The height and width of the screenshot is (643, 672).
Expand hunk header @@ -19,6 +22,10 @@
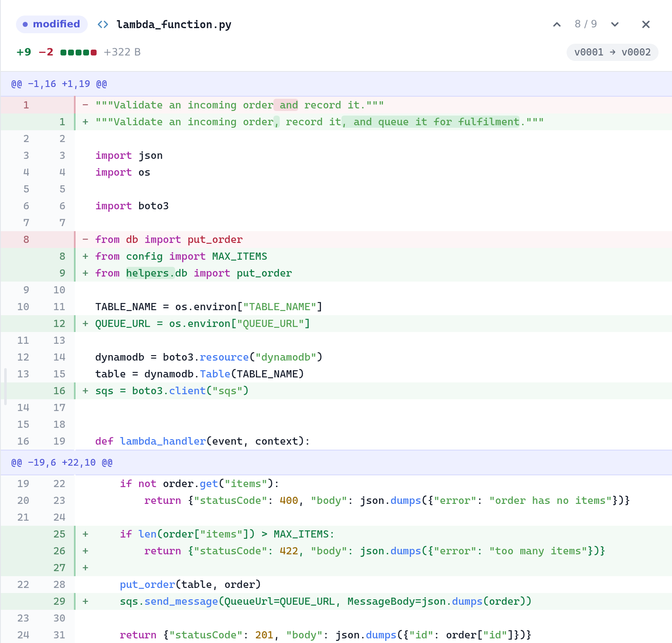336,463
